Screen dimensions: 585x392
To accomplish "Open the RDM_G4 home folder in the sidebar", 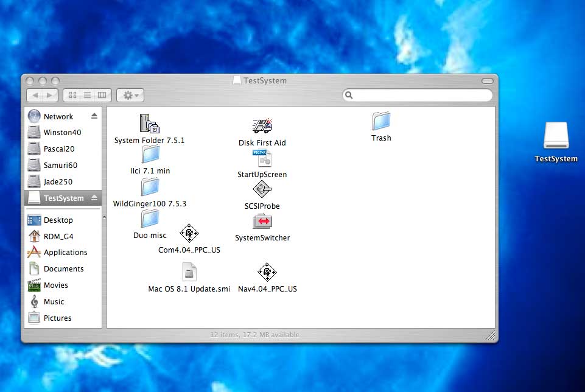I will click(x=58, y=236).
